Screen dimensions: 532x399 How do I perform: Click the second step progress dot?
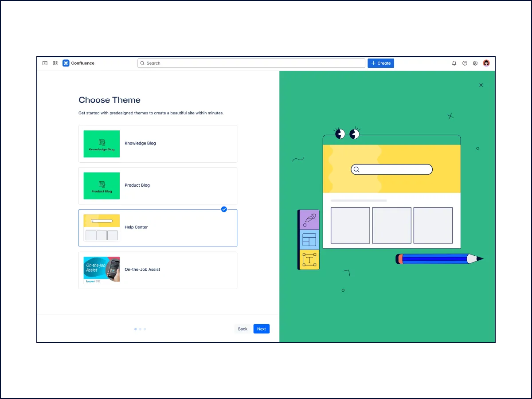[140, 329]
